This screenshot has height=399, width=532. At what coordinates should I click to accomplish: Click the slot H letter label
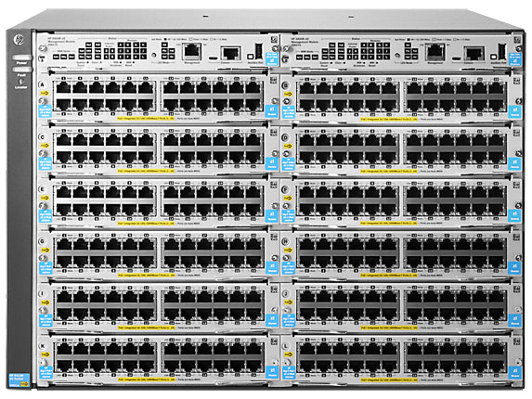[x=286, y=241]
